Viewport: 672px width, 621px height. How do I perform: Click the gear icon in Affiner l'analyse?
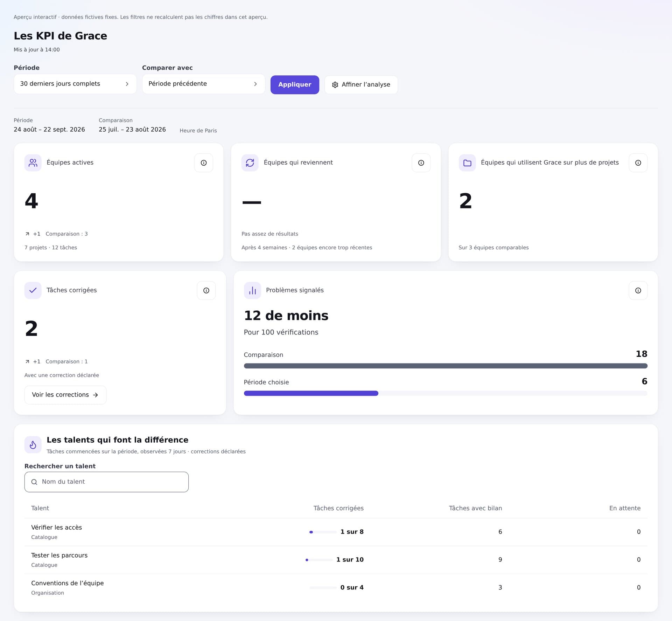click(335, 85)
